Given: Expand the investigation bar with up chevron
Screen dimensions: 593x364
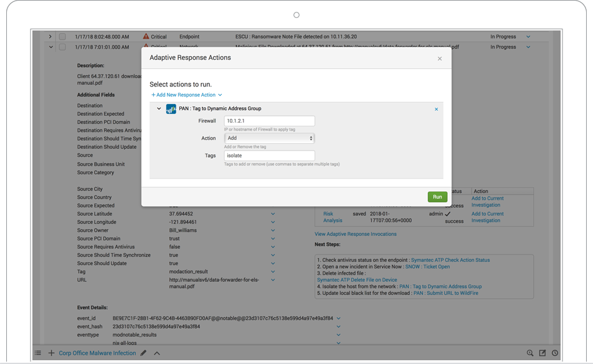Looking at the screenshot, I should (157, 353).
